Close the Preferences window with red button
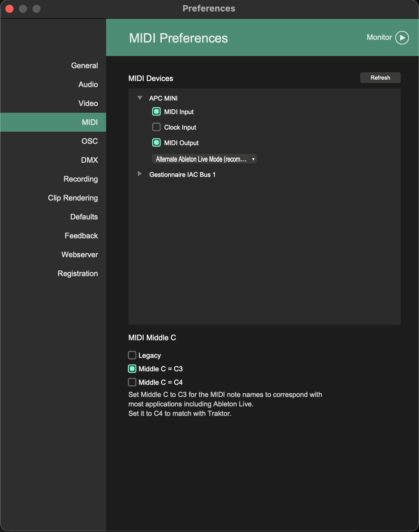The width and height of the screenshot is (419, 532). [x=9, y=9]
